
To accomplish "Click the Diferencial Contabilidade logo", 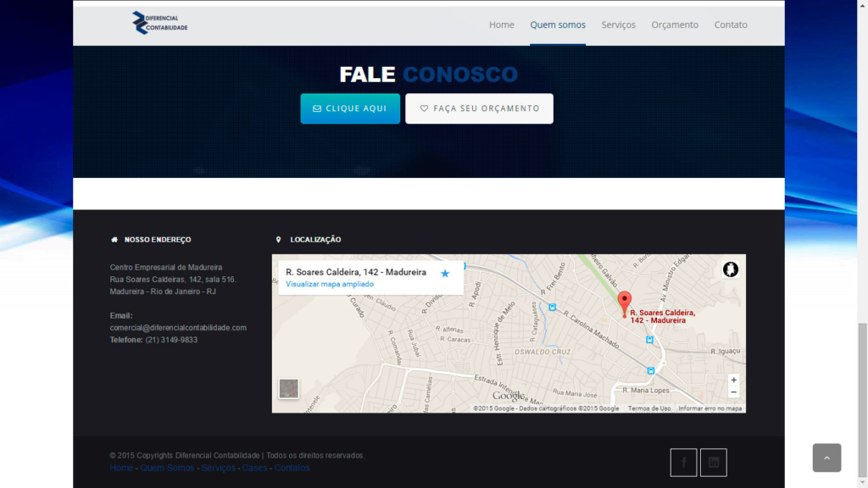I will click(x=160, y=23).
